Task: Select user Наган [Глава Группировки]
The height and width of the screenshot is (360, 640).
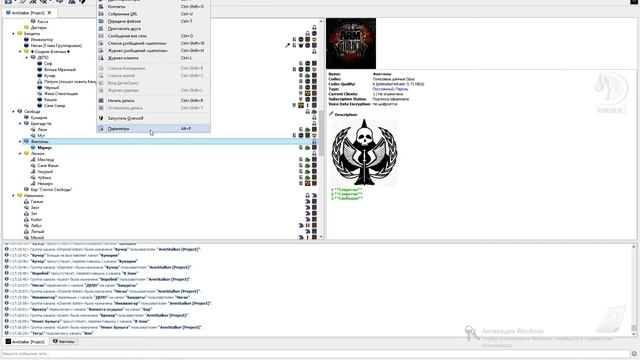Action: [56, 46]
